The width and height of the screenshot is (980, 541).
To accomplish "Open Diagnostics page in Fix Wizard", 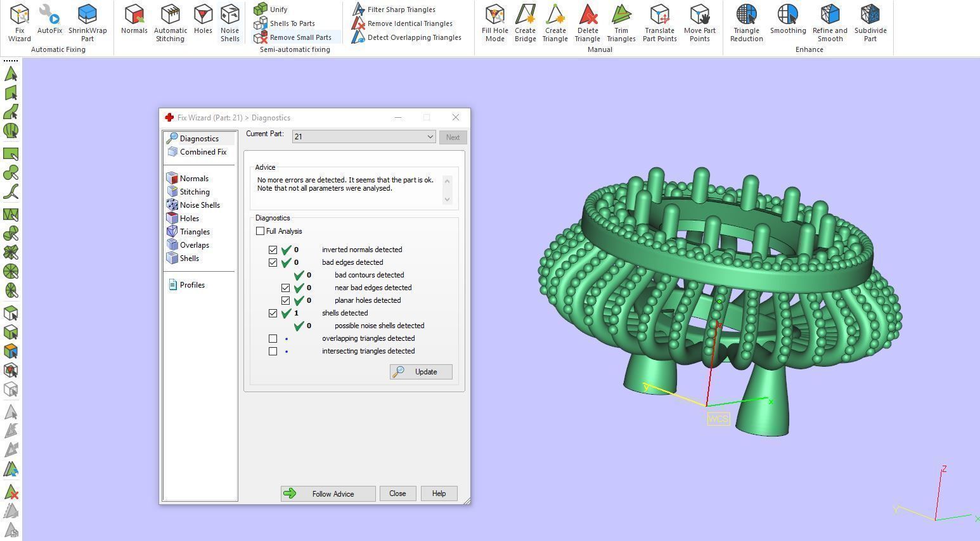I will 199,139.
